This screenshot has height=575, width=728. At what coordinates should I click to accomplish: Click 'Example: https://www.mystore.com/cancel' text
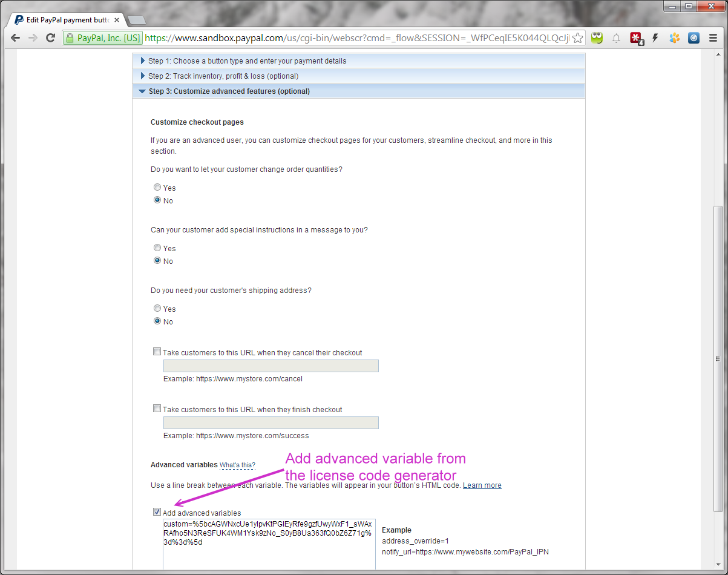pos(233,379)
